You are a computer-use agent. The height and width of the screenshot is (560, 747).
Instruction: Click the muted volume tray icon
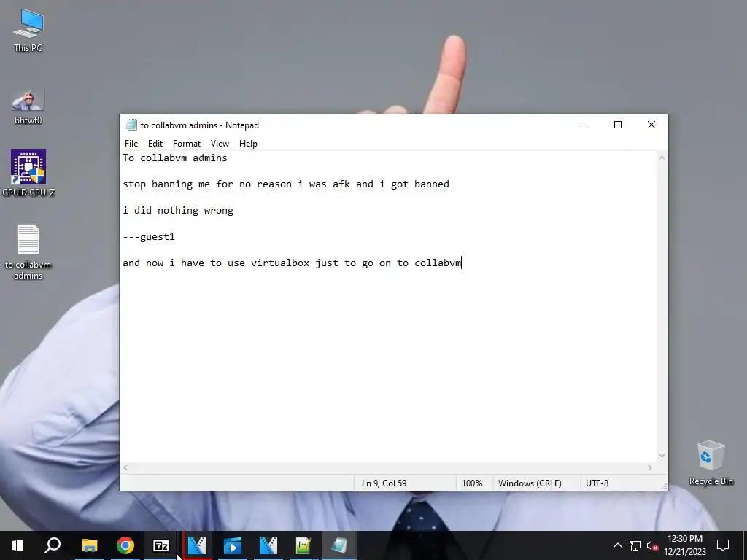652,545
